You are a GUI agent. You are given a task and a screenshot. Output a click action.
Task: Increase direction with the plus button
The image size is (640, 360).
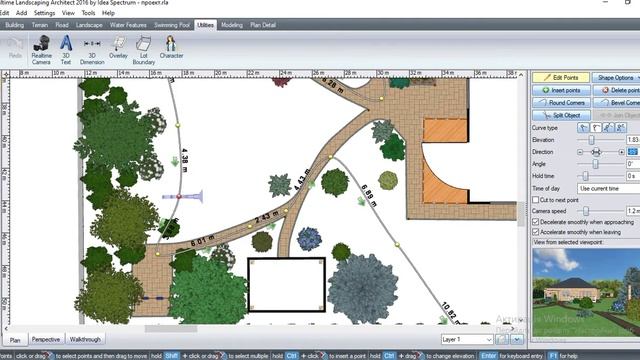coord(622,152)
